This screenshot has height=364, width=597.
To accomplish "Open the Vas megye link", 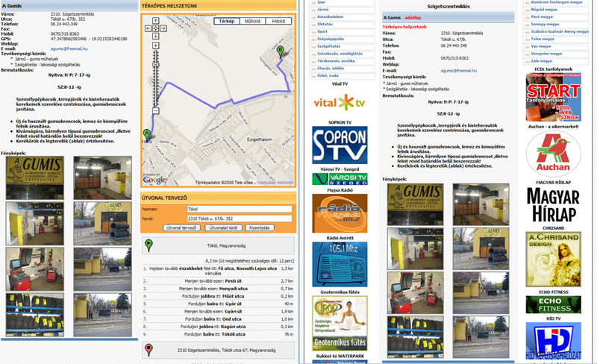I will [540, 46].
